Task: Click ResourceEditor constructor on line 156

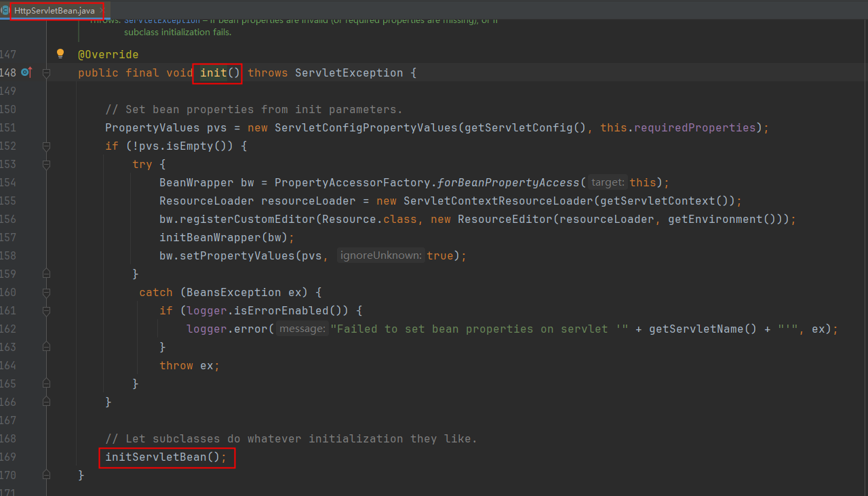Action: pyautogui.click(x=505, y=219)
